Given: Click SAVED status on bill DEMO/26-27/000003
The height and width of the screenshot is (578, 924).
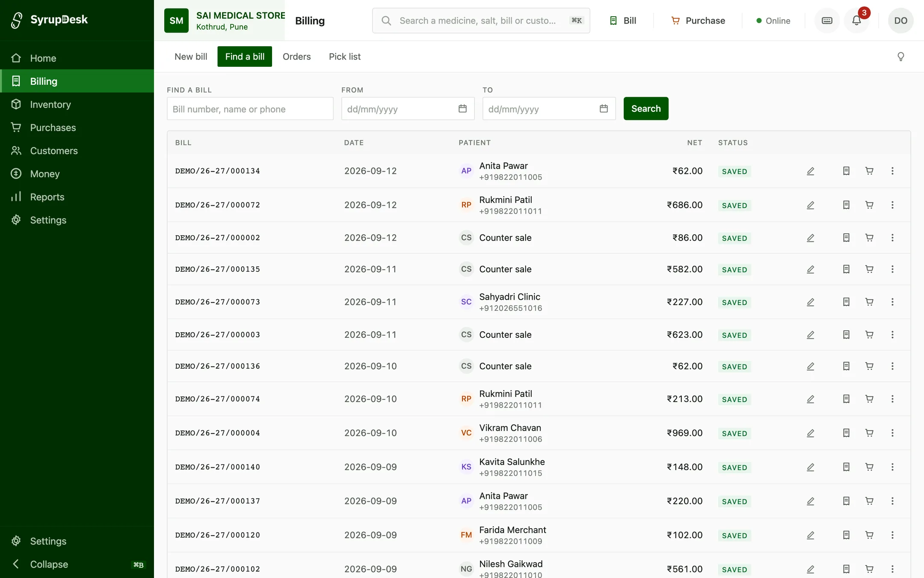Looking at the screenshot, I should (734, 335).
